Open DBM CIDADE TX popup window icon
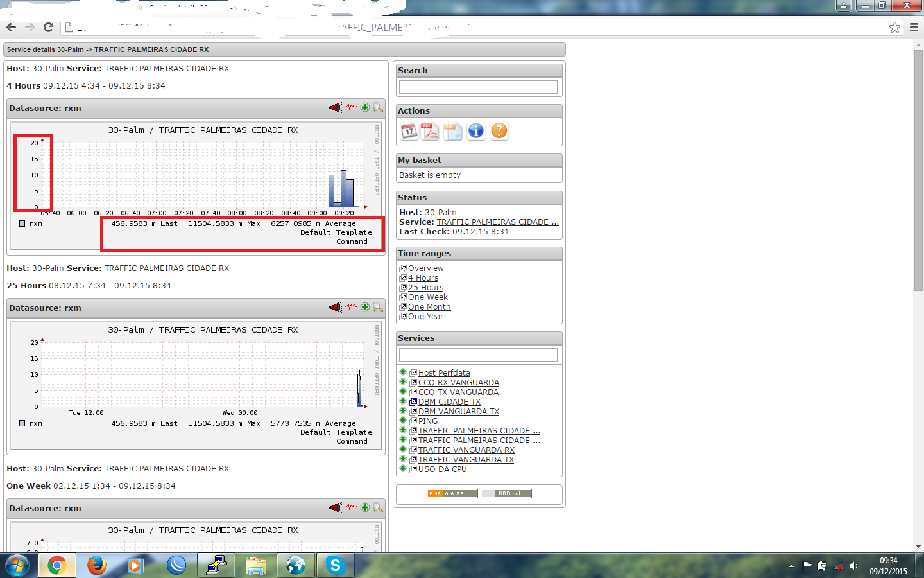This screenshot has width=924, height=578. pyautogui.click(x=413, y=402)
